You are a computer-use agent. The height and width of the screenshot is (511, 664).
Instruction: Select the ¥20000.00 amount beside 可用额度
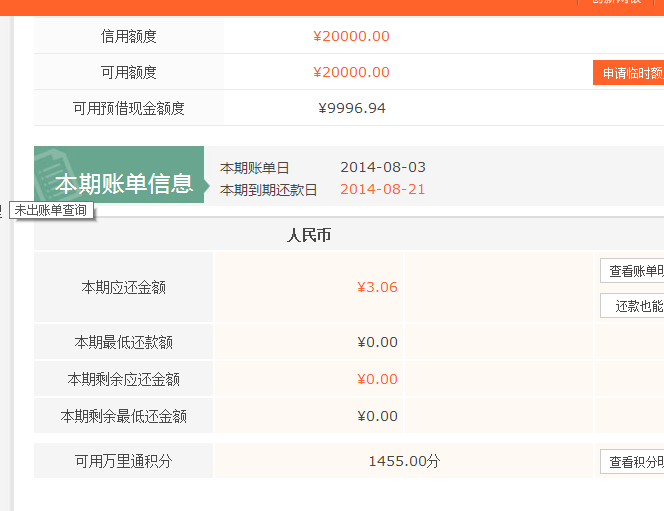pyautogui.click(x=351, y=73)
